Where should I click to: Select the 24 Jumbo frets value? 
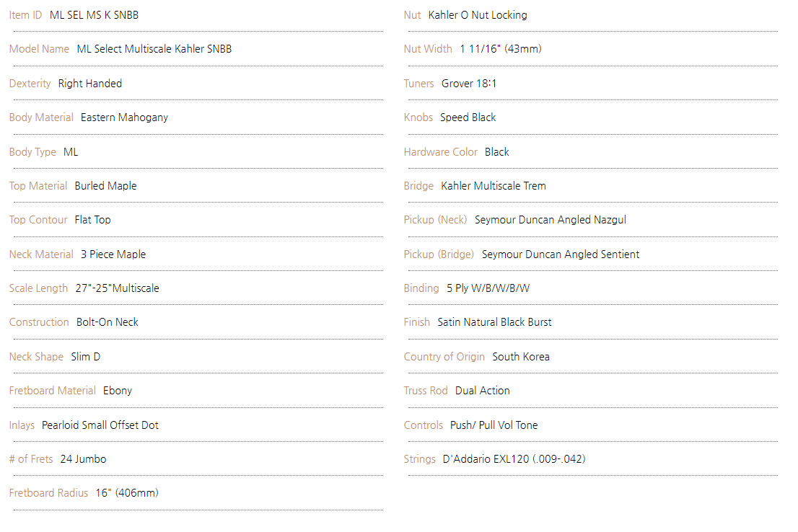coord(84,458)
